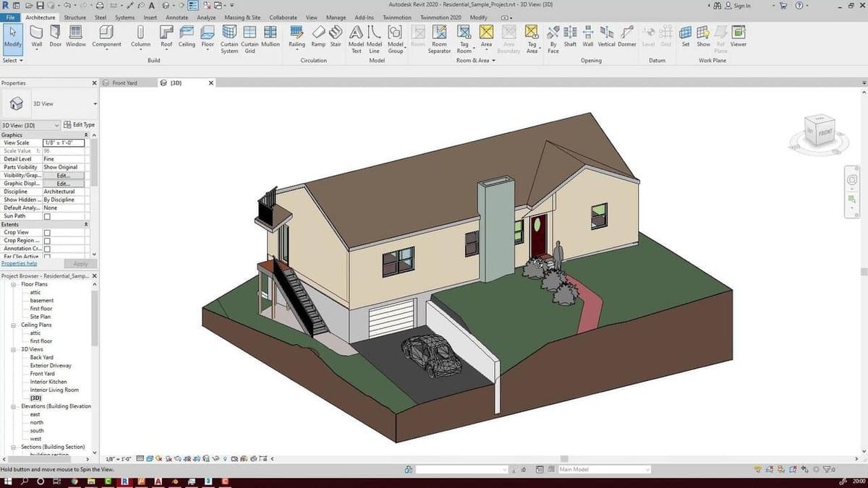Click the ViewCube FRONT face
868x488 pixels.
[x=826, y=134]
